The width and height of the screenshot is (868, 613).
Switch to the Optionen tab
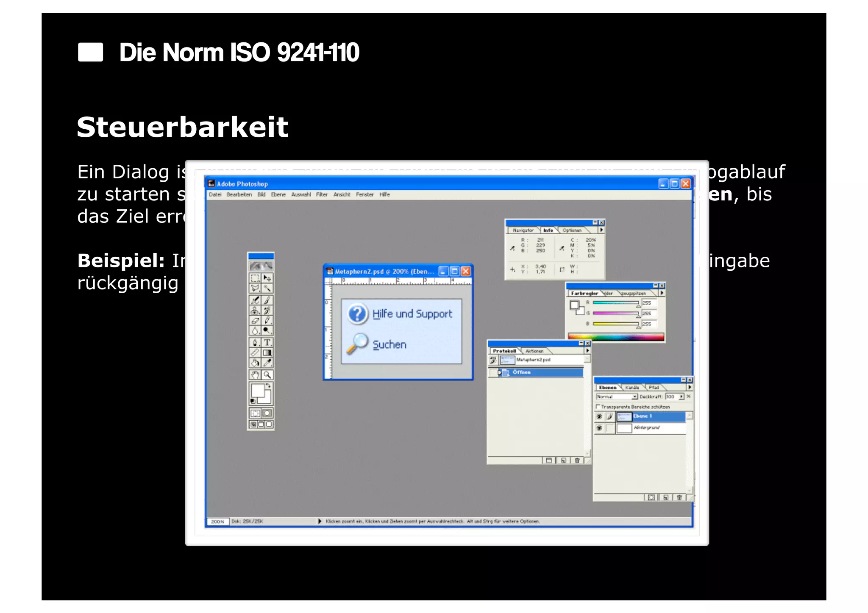click(x=572, y=230)
